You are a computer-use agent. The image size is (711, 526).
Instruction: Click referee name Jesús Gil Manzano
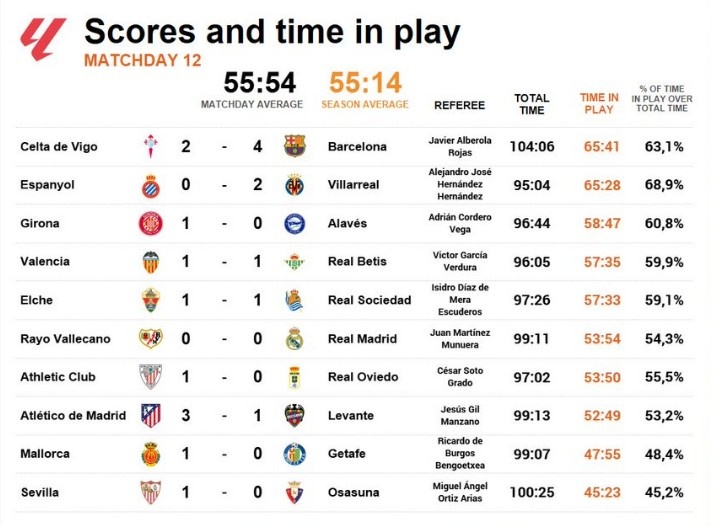pos(459,416)
